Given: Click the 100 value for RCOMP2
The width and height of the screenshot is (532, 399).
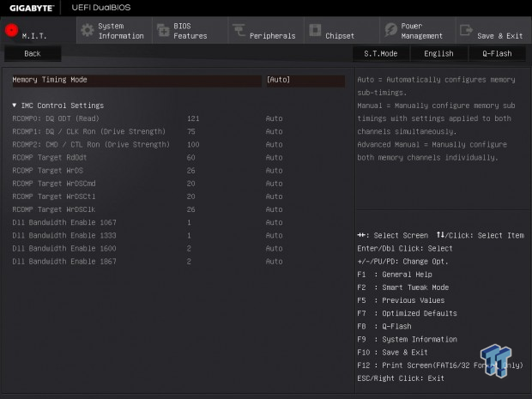Looking at the screenshot, I should click(x=193, y=144).
